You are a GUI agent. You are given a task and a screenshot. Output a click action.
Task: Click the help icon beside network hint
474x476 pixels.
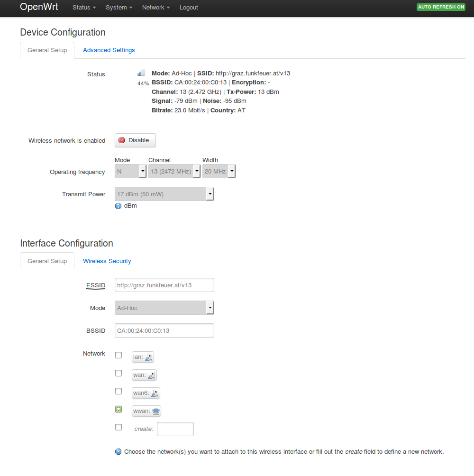(x=118, y=452)
